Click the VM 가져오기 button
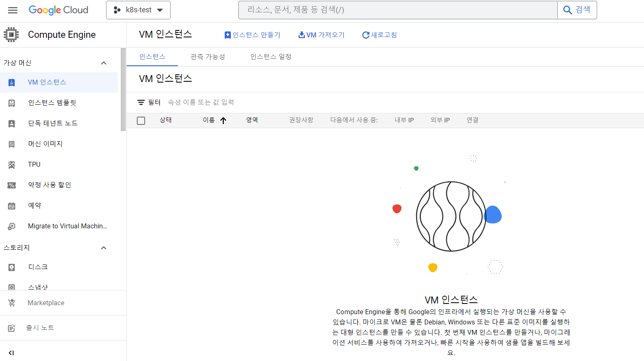The image size is (644, 361). point(322,35)
